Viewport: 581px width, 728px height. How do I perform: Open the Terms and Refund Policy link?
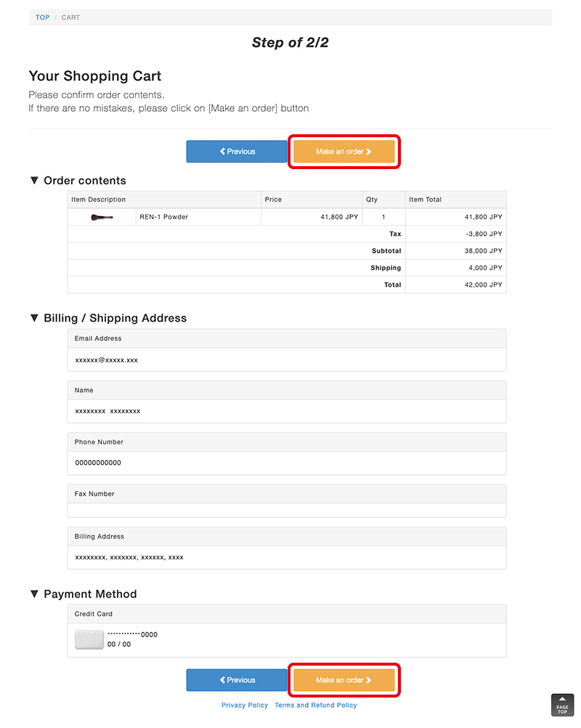pyautogui.click(x=316, y=705)
